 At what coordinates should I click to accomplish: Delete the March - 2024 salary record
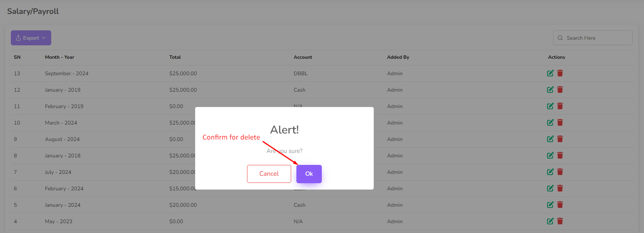click(560, 123)
